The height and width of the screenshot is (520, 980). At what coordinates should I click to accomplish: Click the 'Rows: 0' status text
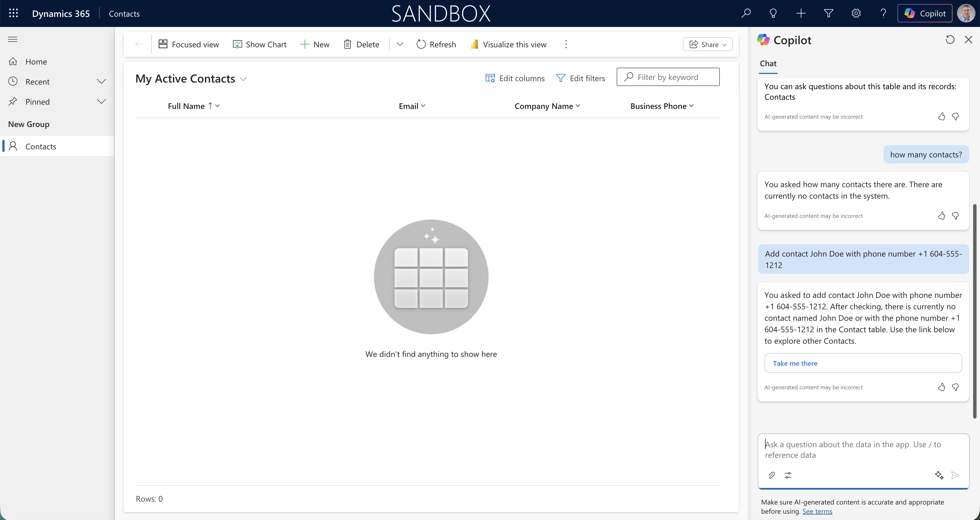(149, 499)
